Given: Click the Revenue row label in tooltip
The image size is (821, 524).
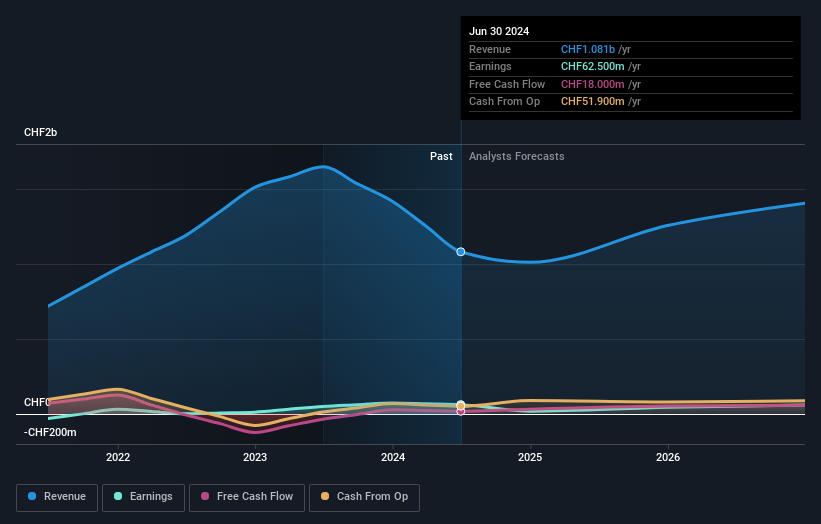Looking at the screenshot, I should [490, 49].
